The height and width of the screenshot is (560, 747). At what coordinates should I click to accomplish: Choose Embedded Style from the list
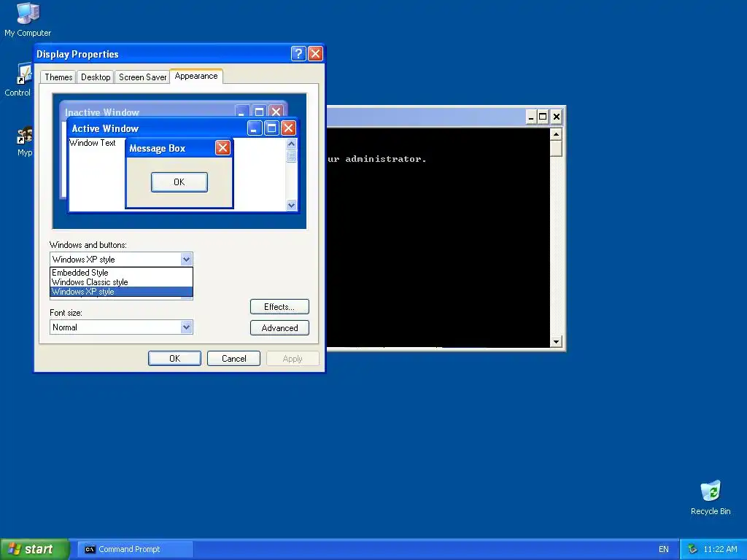(122, 273)
